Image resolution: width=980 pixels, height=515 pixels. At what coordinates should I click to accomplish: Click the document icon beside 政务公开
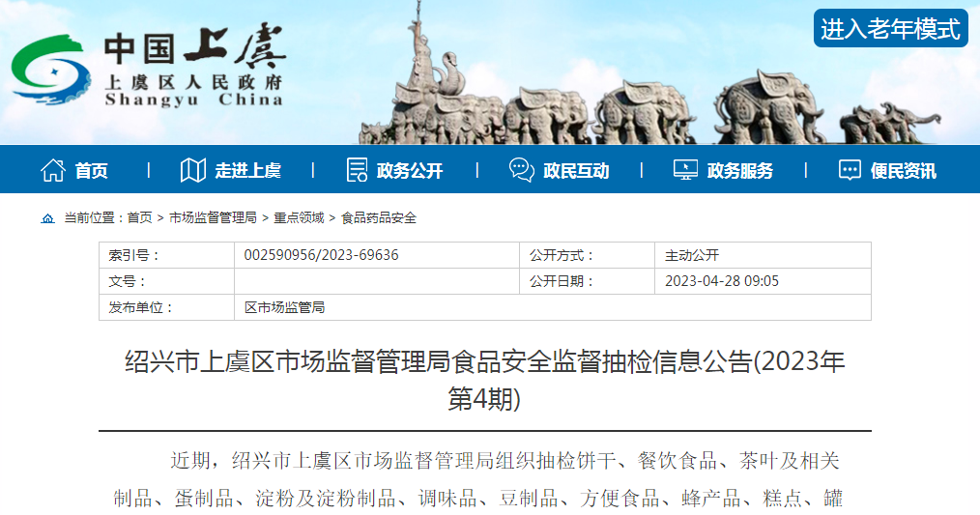pos(357,171)
